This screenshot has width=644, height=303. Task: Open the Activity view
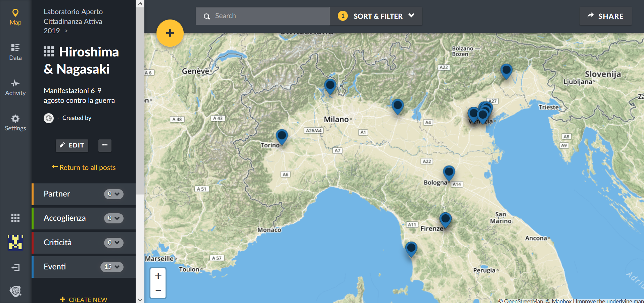tap(15, 88)
